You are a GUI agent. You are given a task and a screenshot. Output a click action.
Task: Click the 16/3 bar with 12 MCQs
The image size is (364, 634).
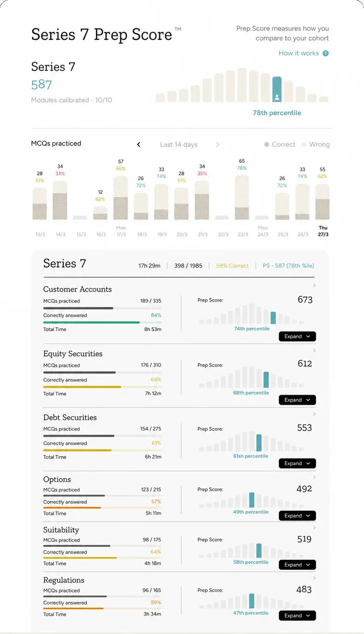pos(100,213)
